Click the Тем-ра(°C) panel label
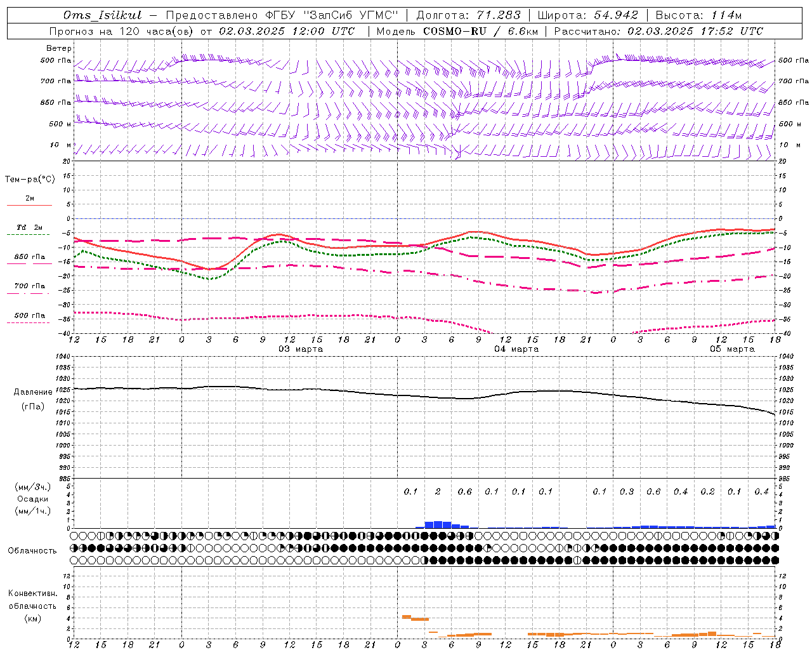Viewport: 812px width, 650px height. click(30, 180)
